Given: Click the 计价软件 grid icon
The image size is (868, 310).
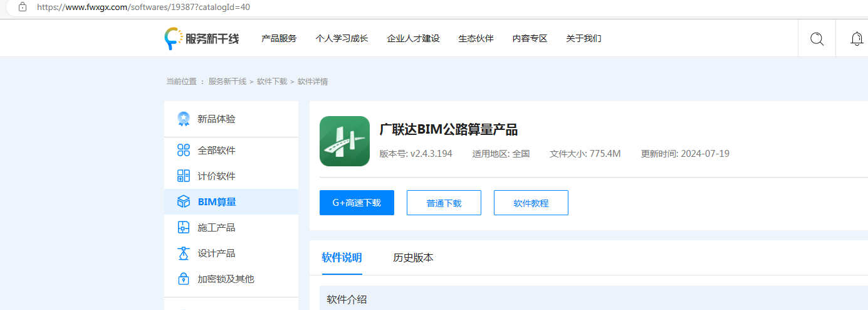Looking at the screenshot, I should (184, 176).
